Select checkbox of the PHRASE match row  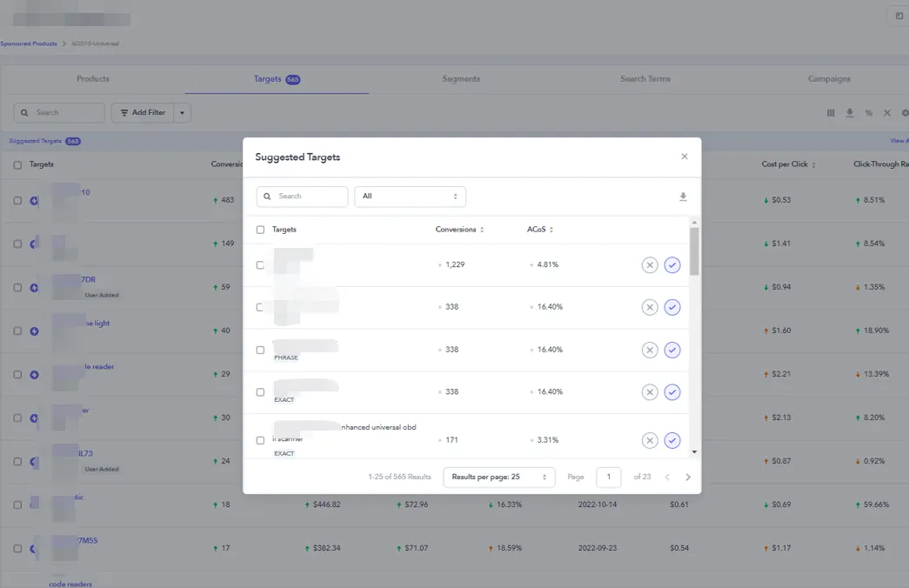(x=260, y=351)
